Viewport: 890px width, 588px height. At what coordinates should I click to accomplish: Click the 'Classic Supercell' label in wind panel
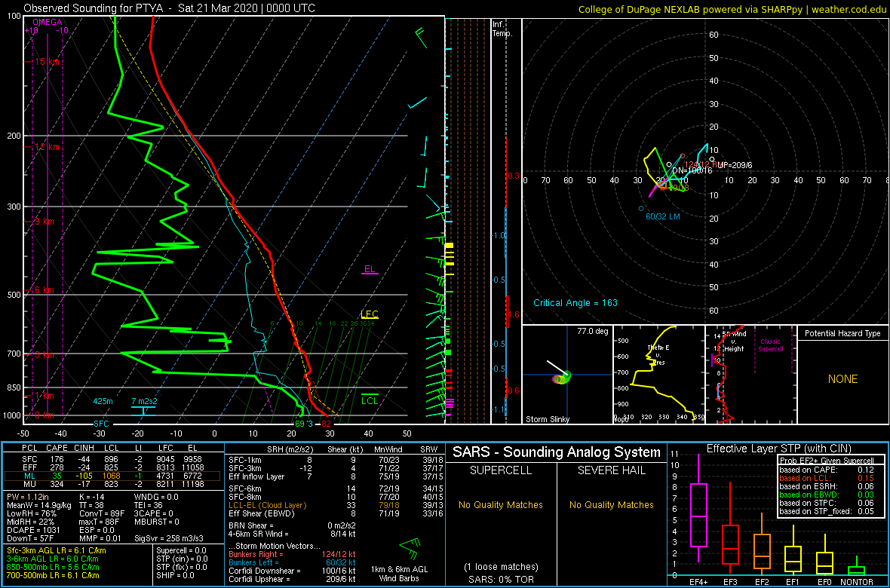[x=772, y=345]
